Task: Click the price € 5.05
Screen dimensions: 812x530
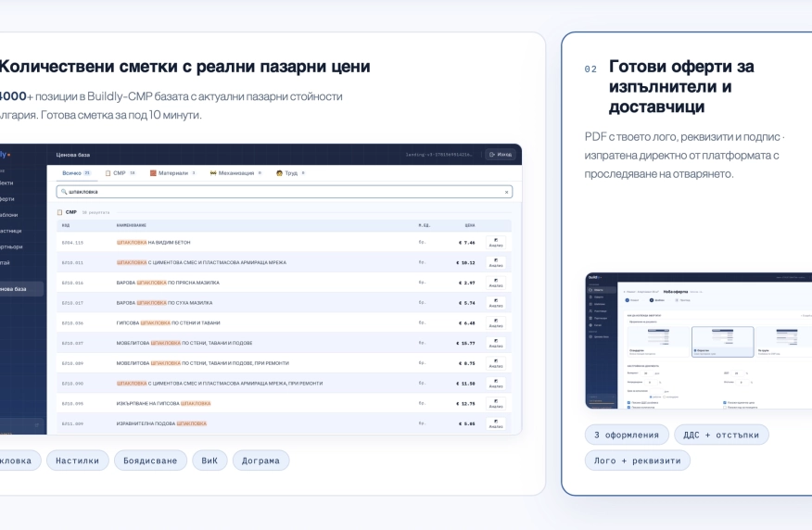Action: (x=466, y=423)
